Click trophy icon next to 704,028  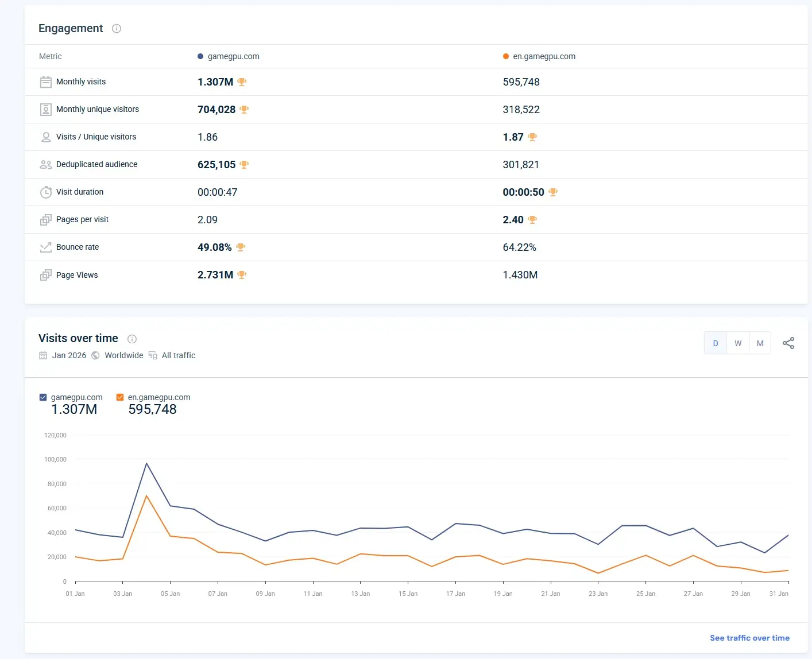(x=245, y=110)
